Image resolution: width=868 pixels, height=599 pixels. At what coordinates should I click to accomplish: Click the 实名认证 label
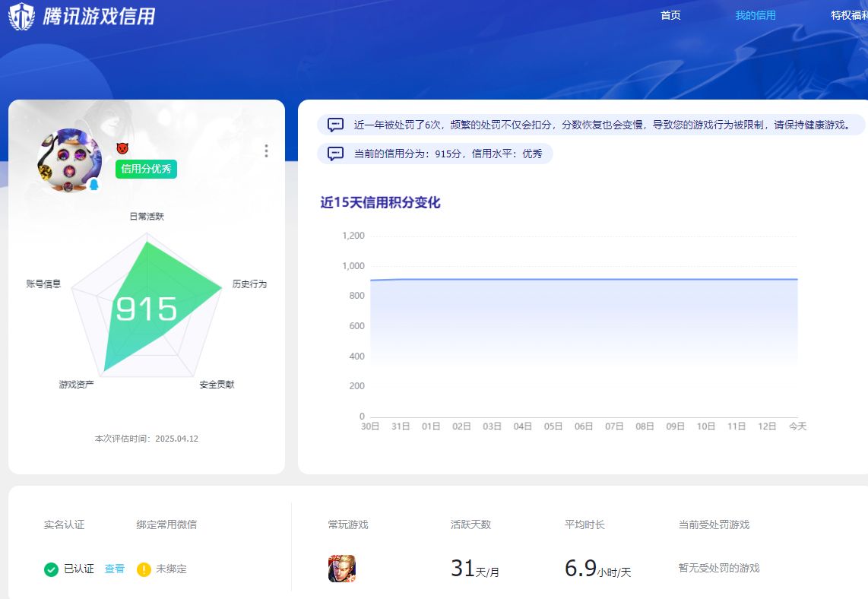pos(64,525)
